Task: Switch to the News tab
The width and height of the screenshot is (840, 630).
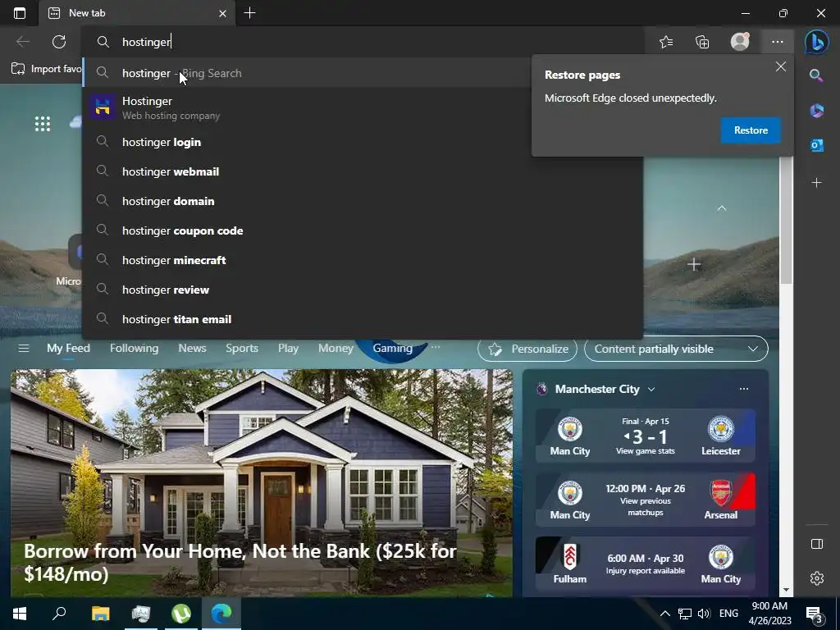Action: [x=192, y=348]
